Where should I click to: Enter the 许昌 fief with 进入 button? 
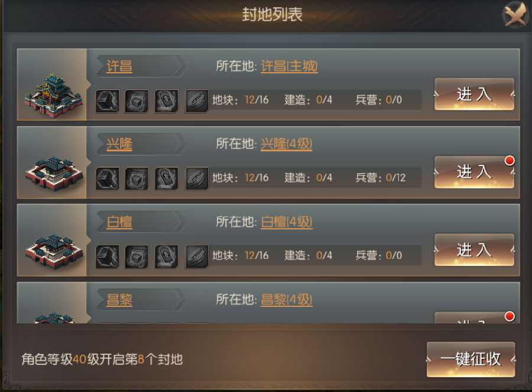474,94
